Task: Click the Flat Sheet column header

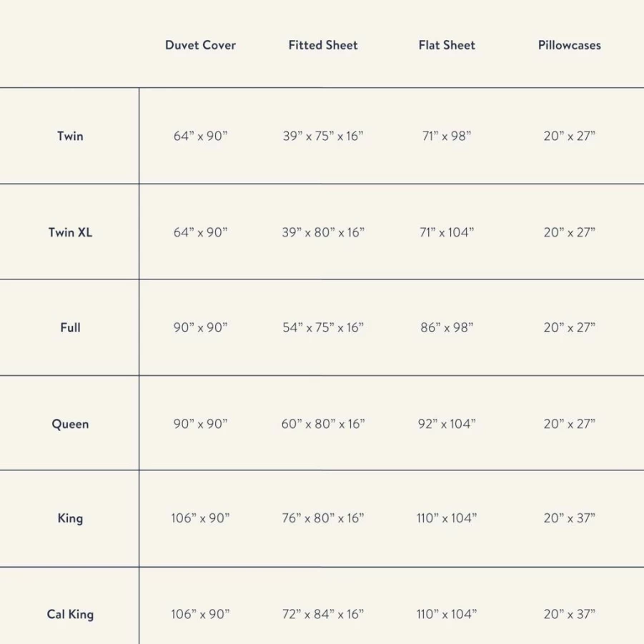Action: pyautogui.click(x=447, y=45)
